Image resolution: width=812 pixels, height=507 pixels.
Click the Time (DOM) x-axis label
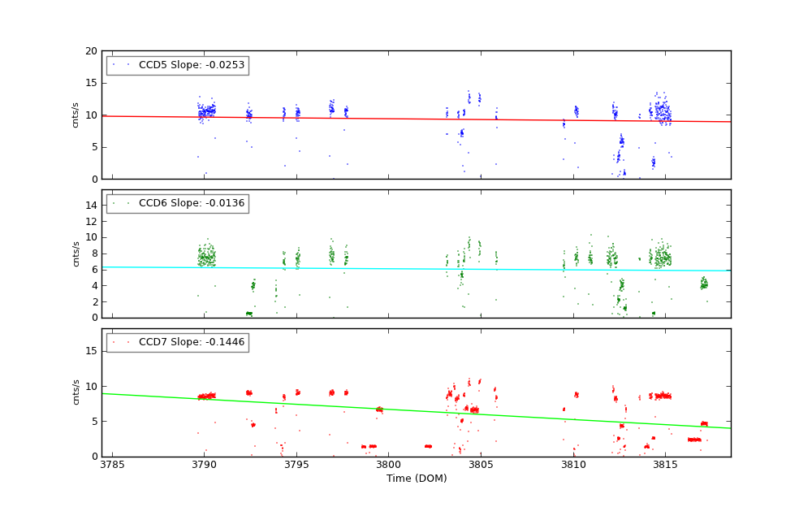416,479
